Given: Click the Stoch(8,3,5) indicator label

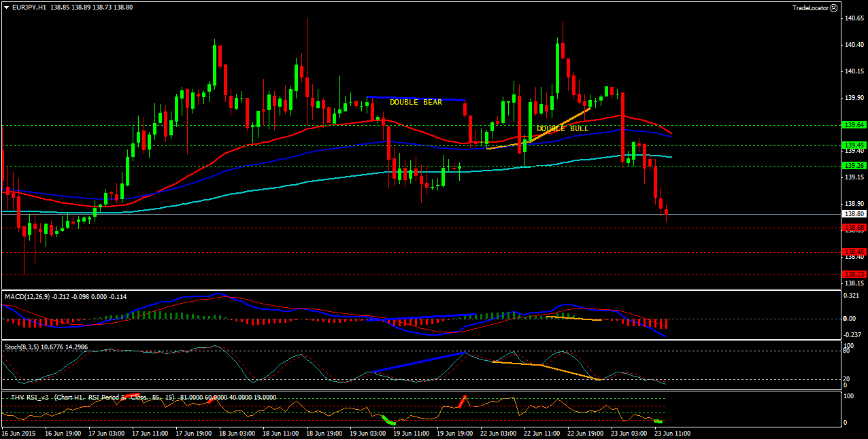Looking at the screenshot, I should click(22, 347).
